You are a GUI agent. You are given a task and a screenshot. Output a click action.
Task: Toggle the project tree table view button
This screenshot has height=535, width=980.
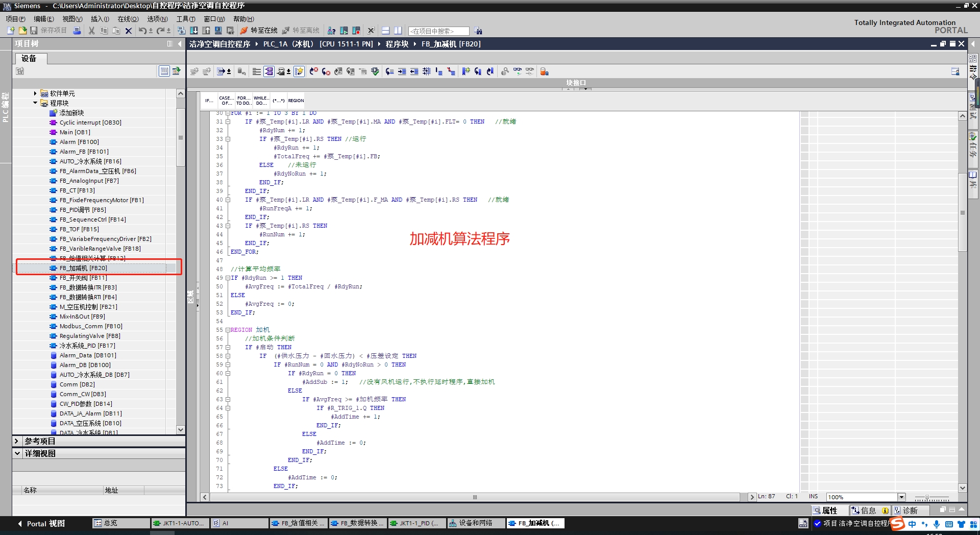[x=164, y=71]
